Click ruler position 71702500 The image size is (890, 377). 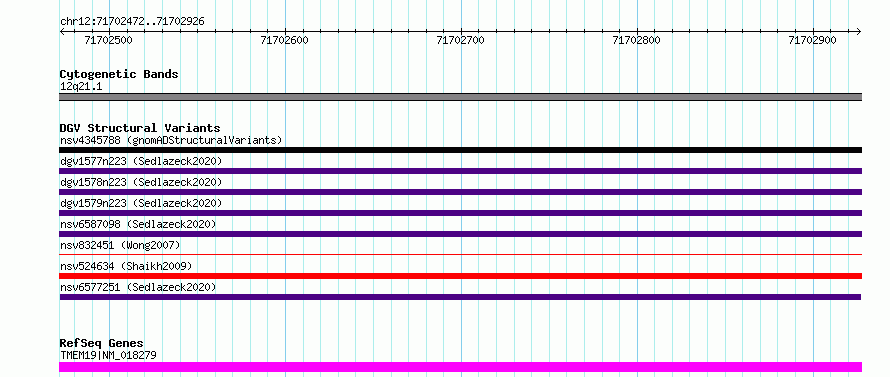(x=108, y=40)
